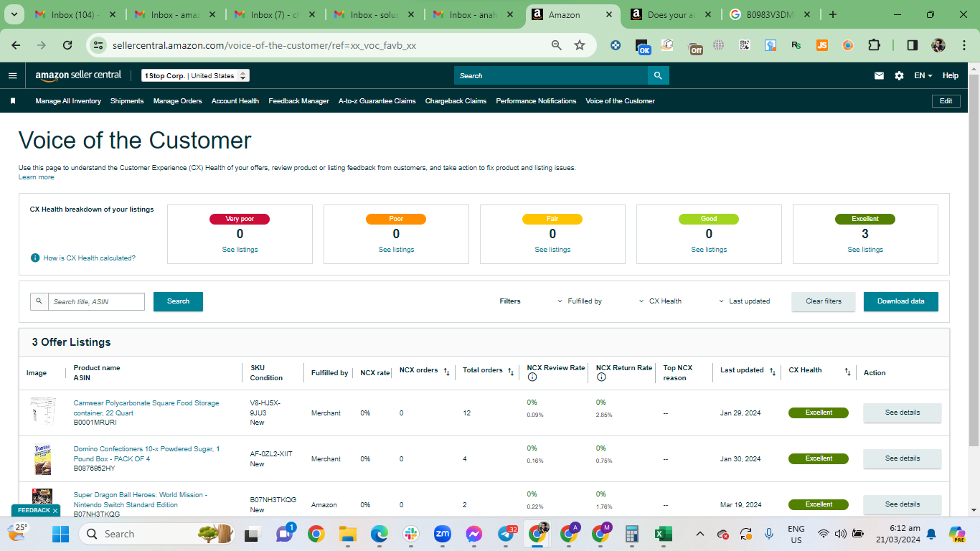Sort by NCX orders column arrows
Image resolution: width=980 pixels, height=551 pixels.
446,372
